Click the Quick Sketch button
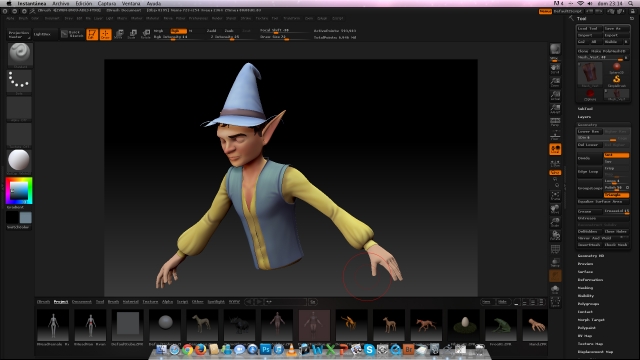The height and width of the screenshot is (360, 640). pos(72,34)
